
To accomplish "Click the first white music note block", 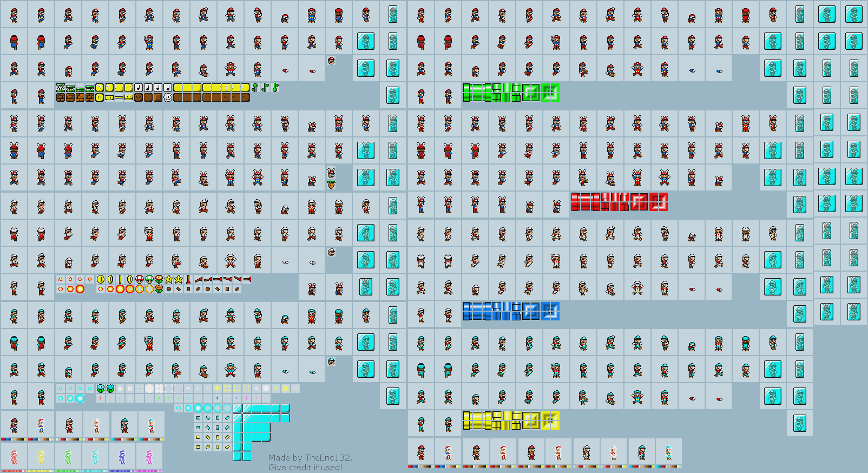I will [x=139, y=88].
